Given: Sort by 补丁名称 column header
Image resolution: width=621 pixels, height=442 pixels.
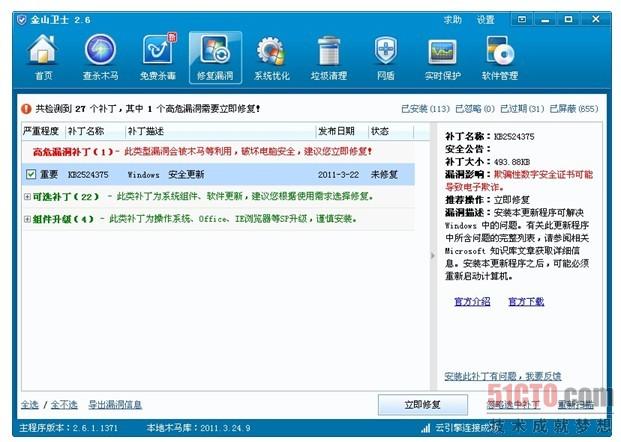Looking at the screenshot, I should pos(95,131).
